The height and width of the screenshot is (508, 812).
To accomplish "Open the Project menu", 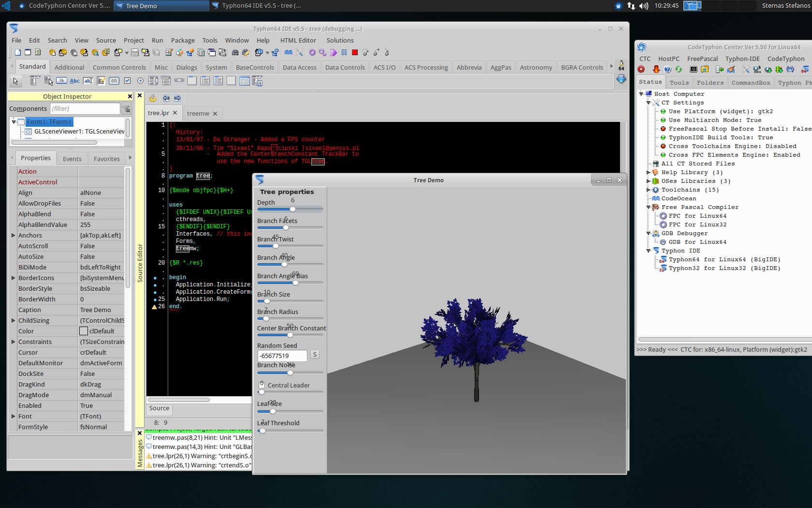I will [133, 41].
